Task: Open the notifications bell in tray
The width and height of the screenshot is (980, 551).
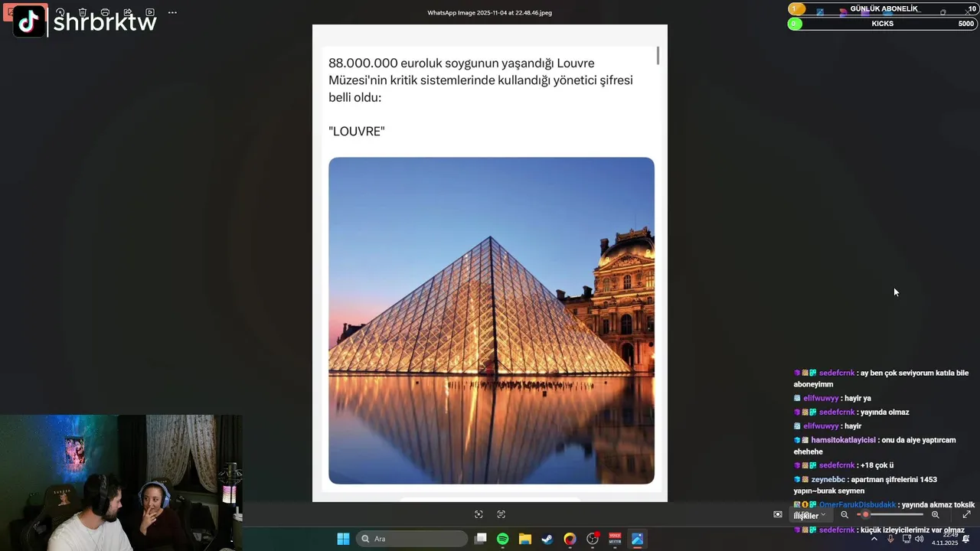Action: (966, 539)
